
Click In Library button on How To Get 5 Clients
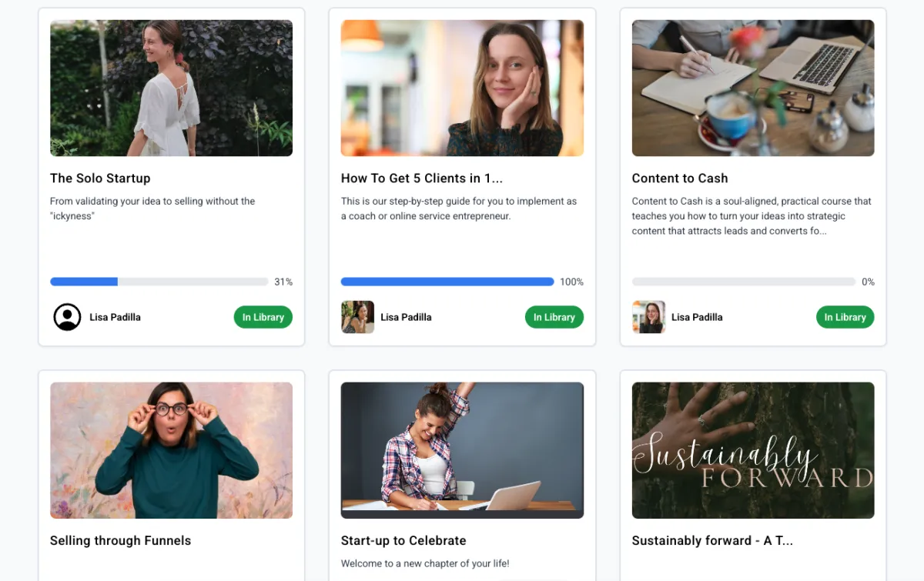click(554, 317)
